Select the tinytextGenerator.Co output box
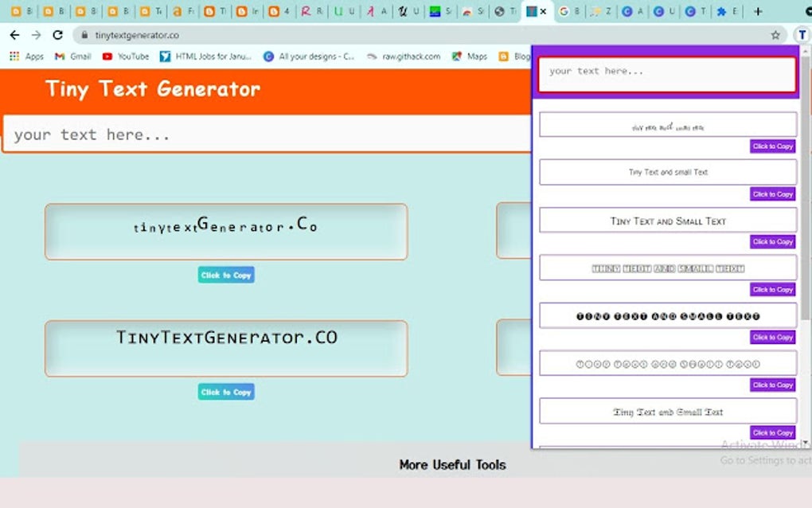This screenshot has width=812, height=508. pyautogui.click(x=226, y=232)
